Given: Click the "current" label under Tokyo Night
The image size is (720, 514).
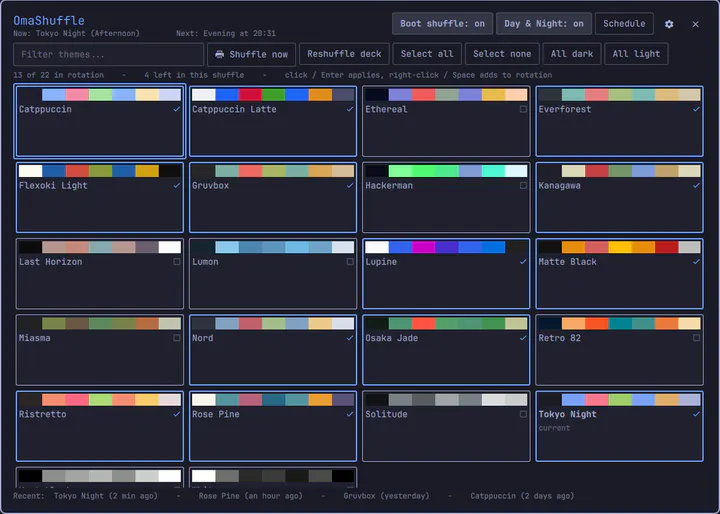Looking at the screenshot, I should [x=554, y=428].
